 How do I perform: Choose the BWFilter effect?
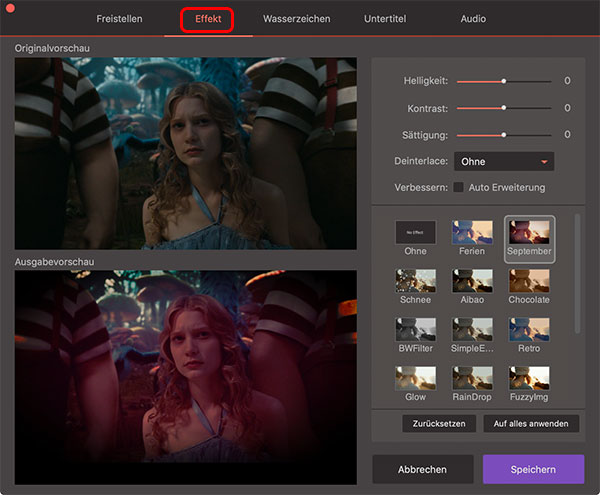pyautogui.click(x=415, y=329)
